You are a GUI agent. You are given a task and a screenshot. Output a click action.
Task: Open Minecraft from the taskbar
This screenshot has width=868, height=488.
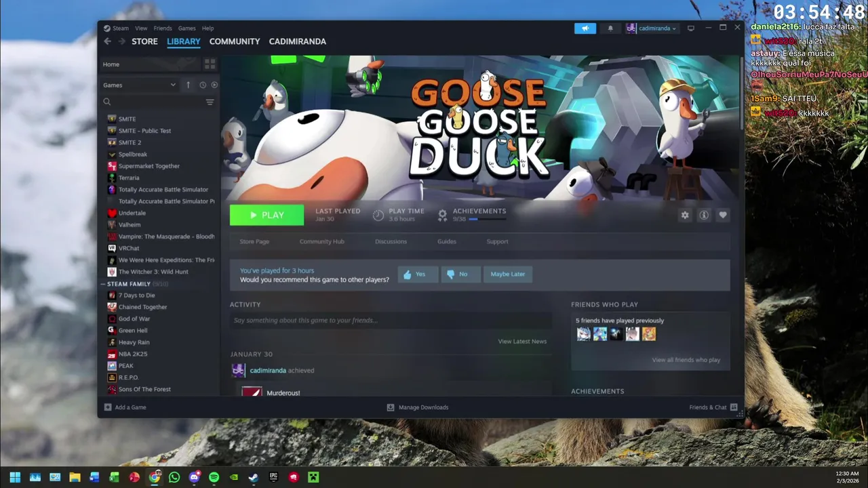point(313,477)
